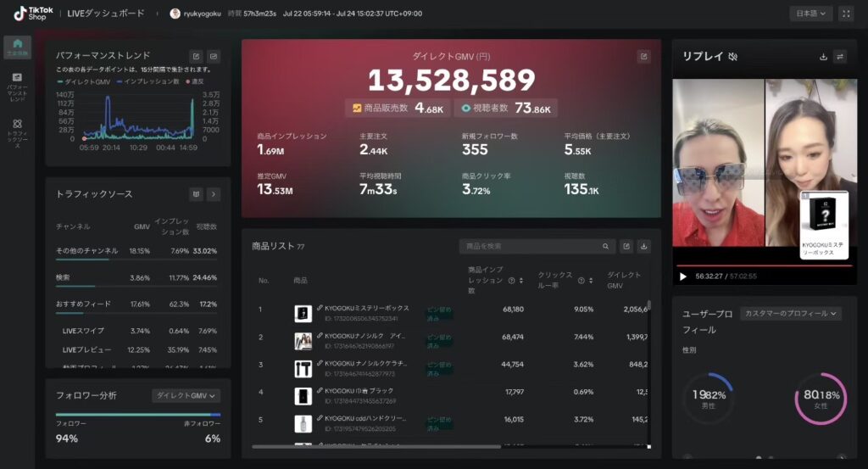This screenshot has height=469, width=868.
Task: Open the カスタマーのプロフィール dropdown
Action: [x=791, y=314]
